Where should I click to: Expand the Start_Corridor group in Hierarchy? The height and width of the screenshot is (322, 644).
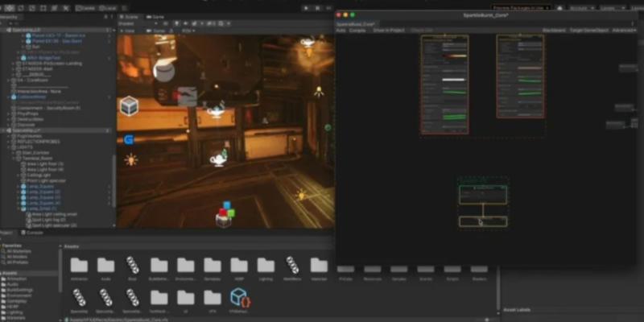[x=14, y=153]
